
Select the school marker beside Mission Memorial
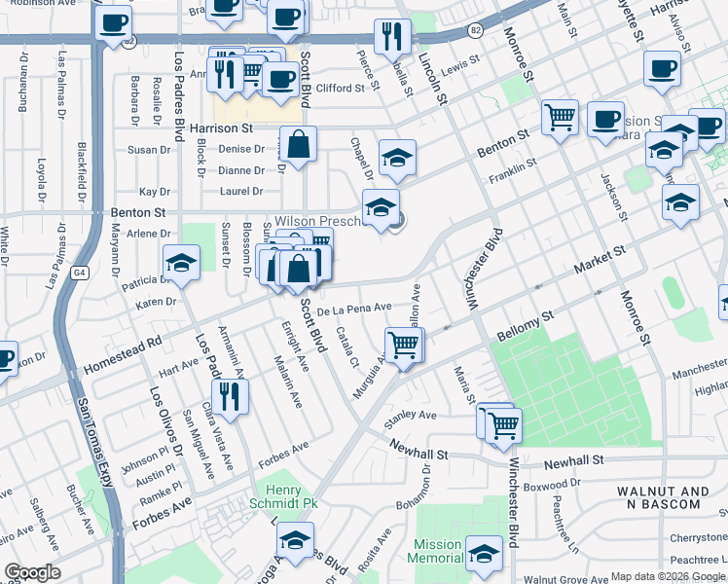click(484, 556)
